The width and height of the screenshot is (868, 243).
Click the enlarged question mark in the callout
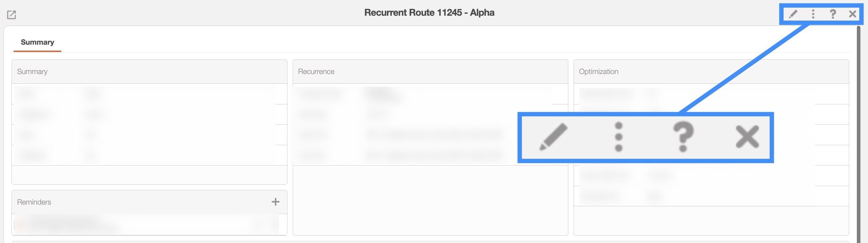[x=683, y=137]
